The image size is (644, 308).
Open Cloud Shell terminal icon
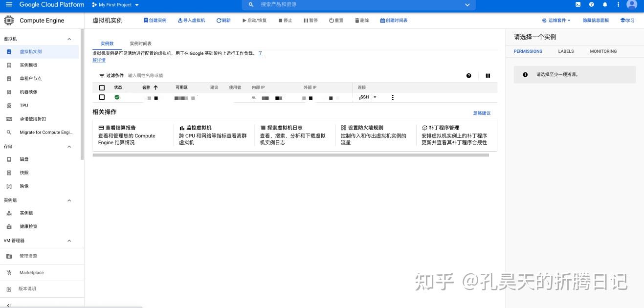click(578, 4)
